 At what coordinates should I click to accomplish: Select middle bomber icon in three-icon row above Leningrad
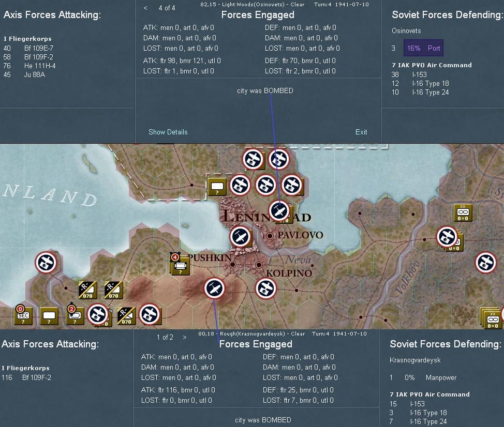tap(266, 185)
